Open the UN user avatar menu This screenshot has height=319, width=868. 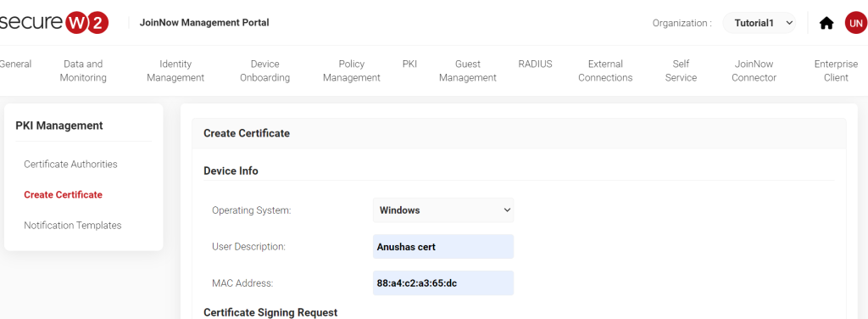[x=855, y=23]
